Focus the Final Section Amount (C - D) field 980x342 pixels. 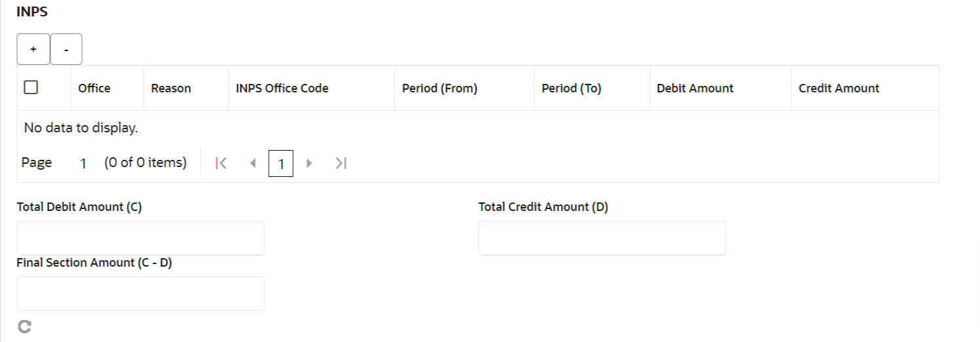[140, 294]
